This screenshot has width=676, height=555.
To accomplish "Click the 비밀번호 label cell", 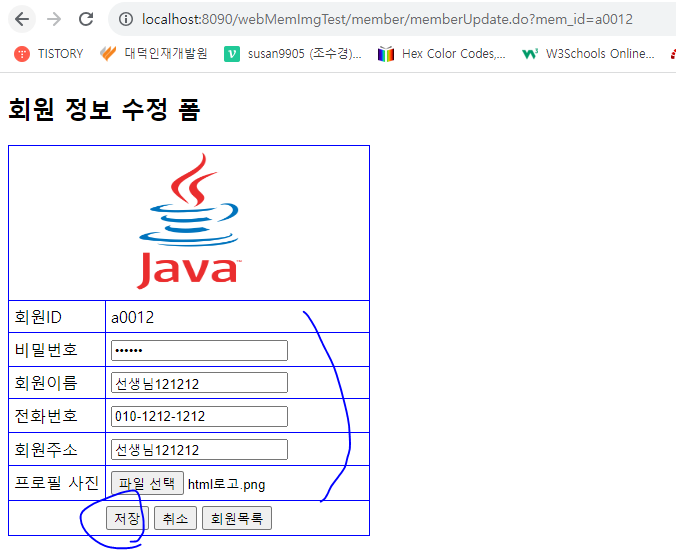I will pos(57,350).
